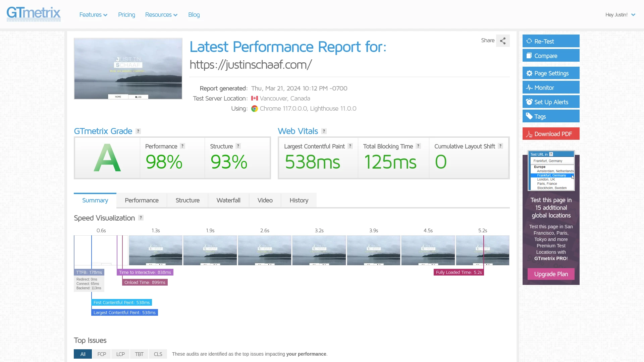The height and width of the screenshot is (362, 644).
Task: Open the Waterfall tab
Action: [x=228, y=200]
